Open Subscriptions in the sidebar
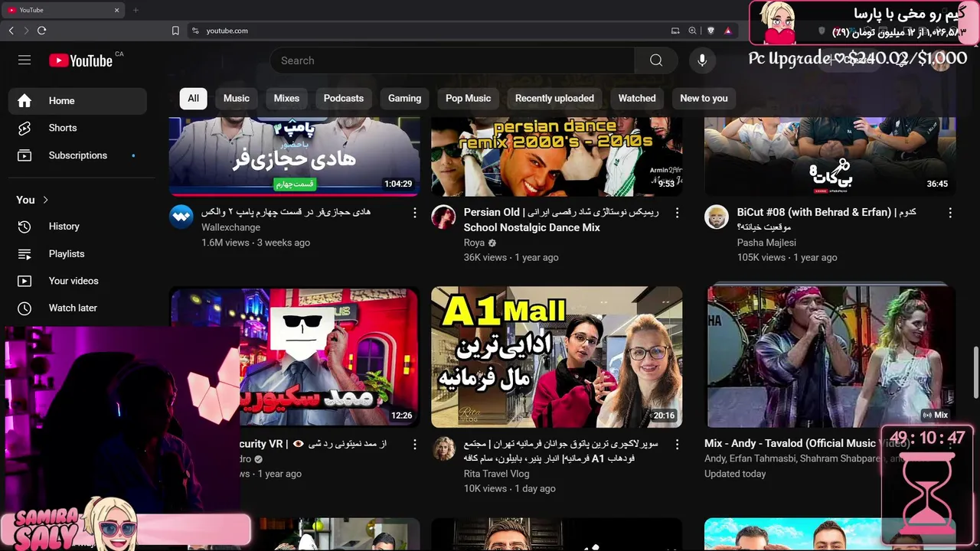 click(77, 155)
